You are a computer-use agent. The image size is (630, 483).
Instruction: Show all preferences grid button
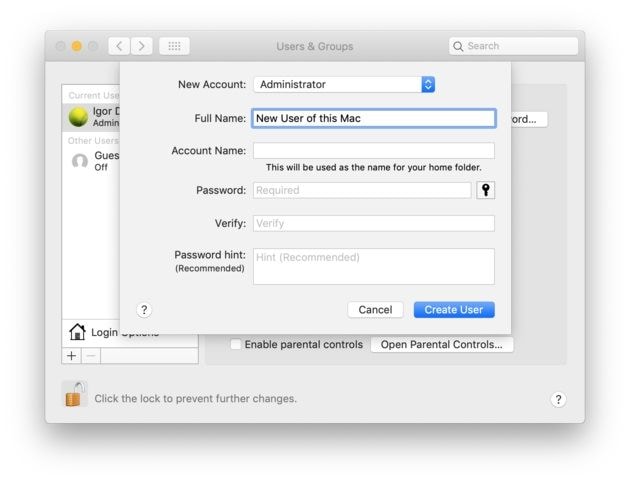174,46
